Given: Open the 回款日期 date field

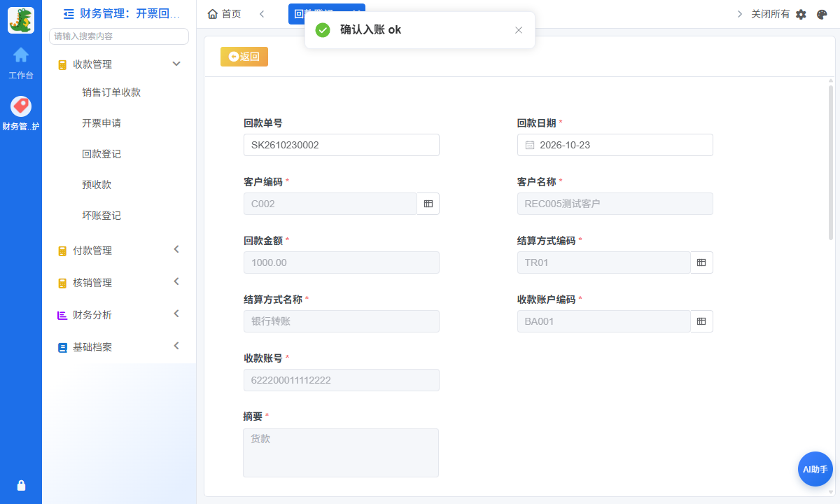Looking at the screenshot, I should coord(615,145).
